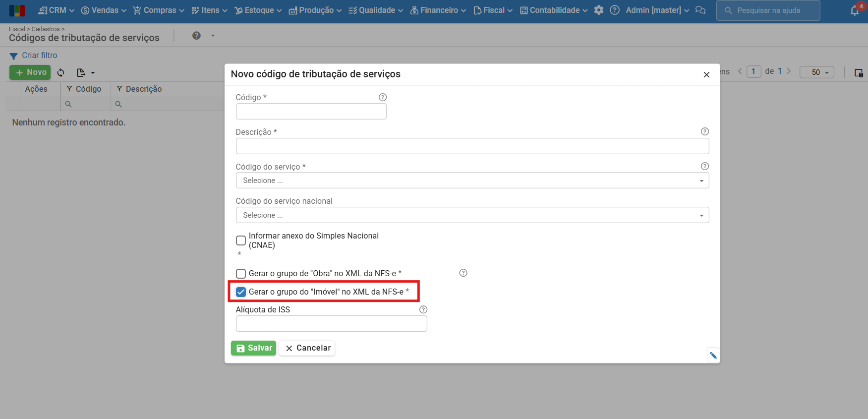Open the Estoque menu
The image size is (868, 419).
click(258, 10)
